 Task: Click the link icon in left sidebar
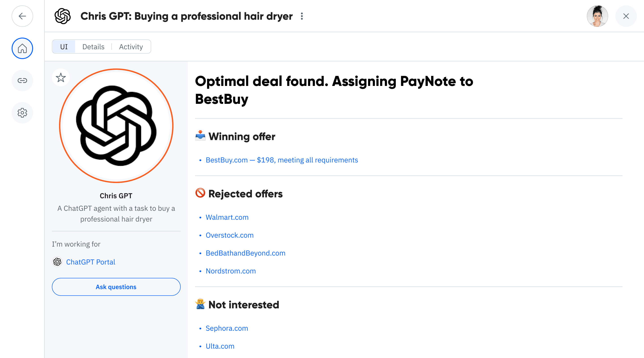tap(22, 80)
